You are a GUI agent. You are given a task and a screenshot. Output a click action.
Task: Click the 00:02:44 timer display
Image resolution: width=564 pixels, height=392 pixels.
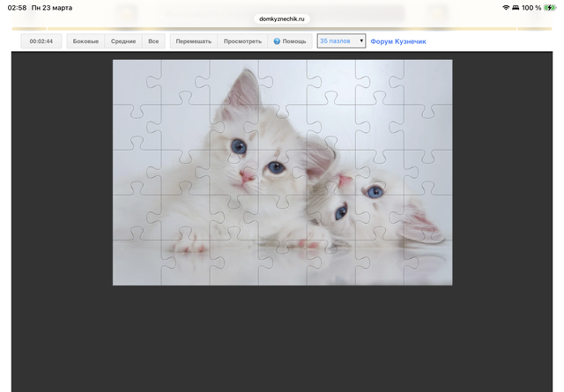coord(43,41)
